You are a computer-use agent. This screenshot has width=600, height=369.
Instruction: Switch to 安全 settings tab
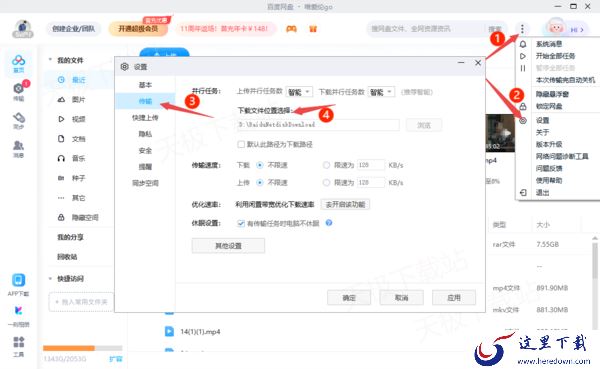145,150
